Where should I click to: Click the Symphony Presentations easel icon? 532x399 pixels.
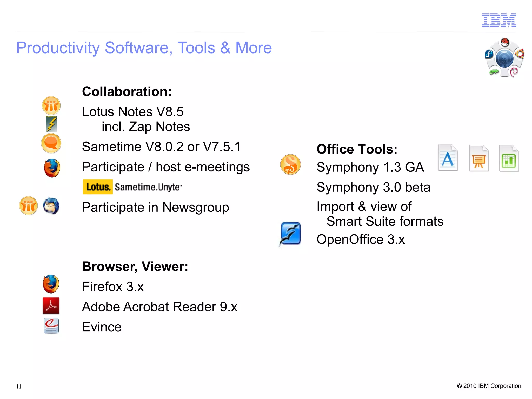[x=479, y=158]
